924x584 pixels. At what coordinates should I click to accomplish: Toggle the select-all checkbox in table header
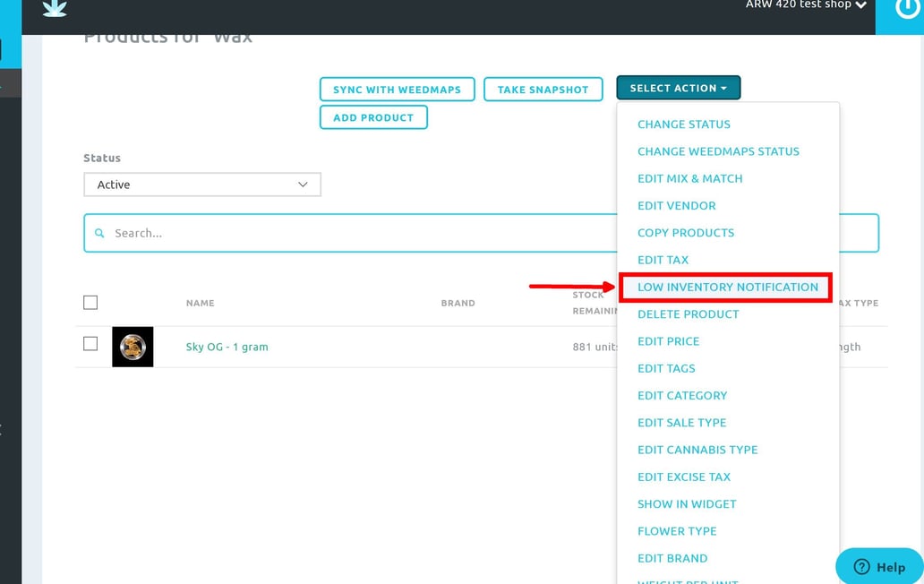pos(90,303)
